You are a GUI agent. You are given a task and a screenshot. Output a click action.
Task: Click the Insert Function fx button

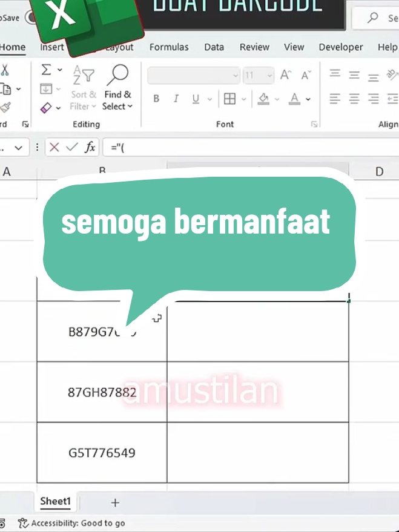tap(90, 147)
